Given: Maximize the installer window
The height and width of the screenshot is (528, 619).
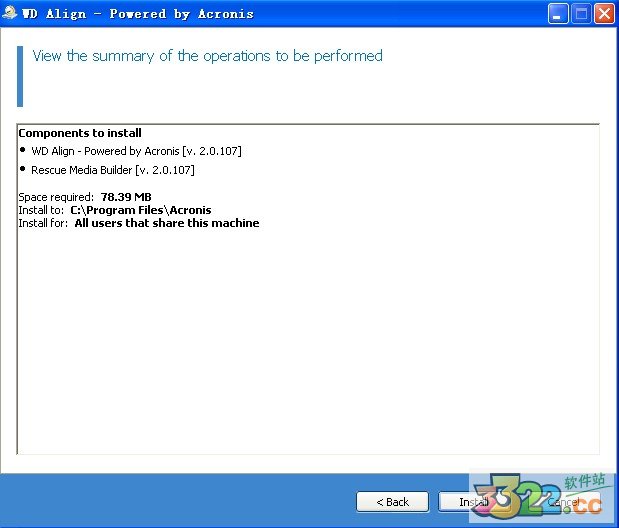Looking at the screenshot, I should point(581,14).
